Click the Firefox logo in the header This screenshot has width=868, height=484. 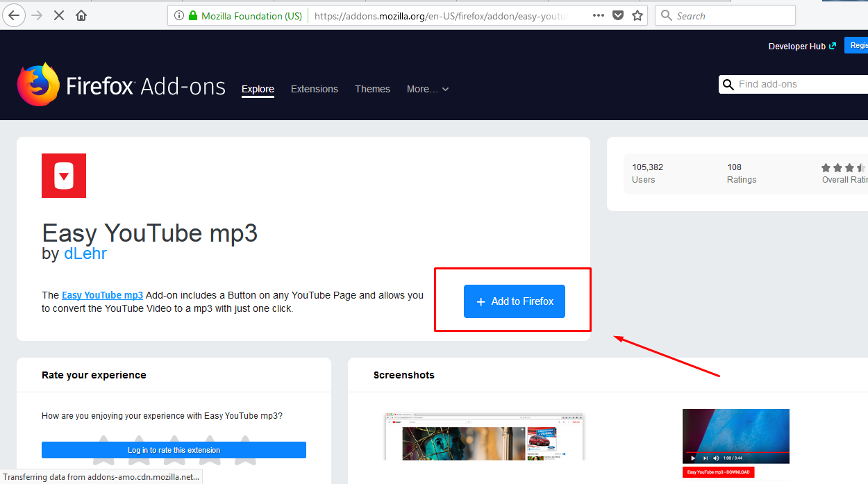click(38, 84)
